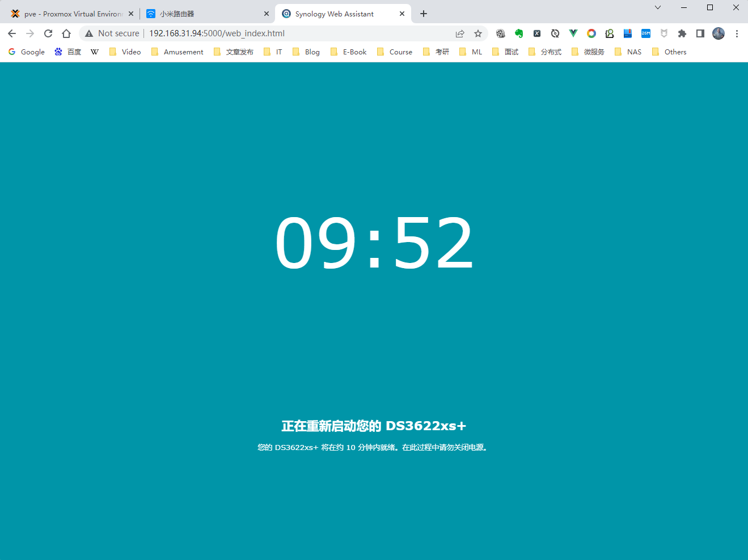Screen dimensions: 748x560
Task: Minimize the Chrome window
Action: pyautogui.click(x=684, y=7)
